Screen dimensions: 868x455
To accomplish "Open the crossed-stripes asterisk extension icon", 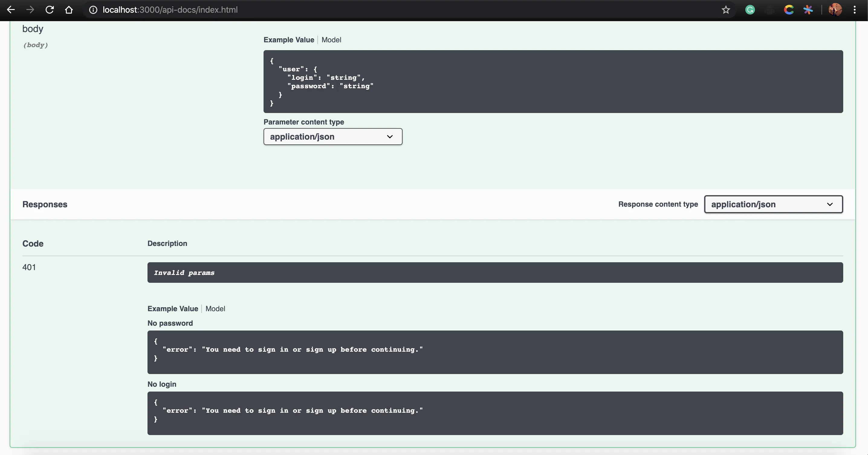I will [808, 10].
